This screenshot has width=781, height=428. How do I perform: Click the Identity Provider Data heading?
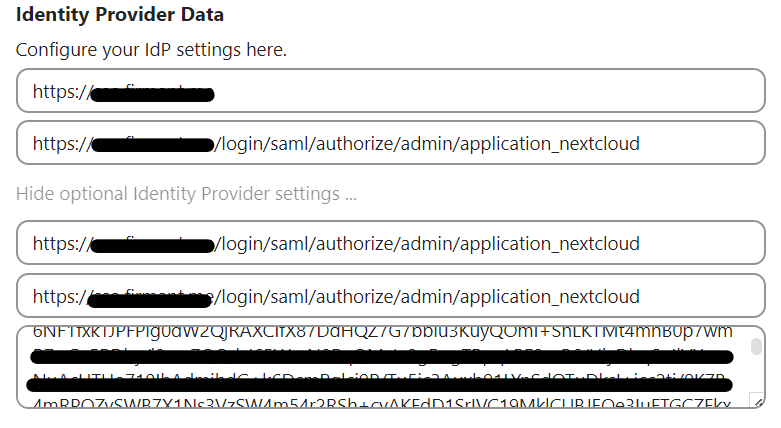[120, 15]
